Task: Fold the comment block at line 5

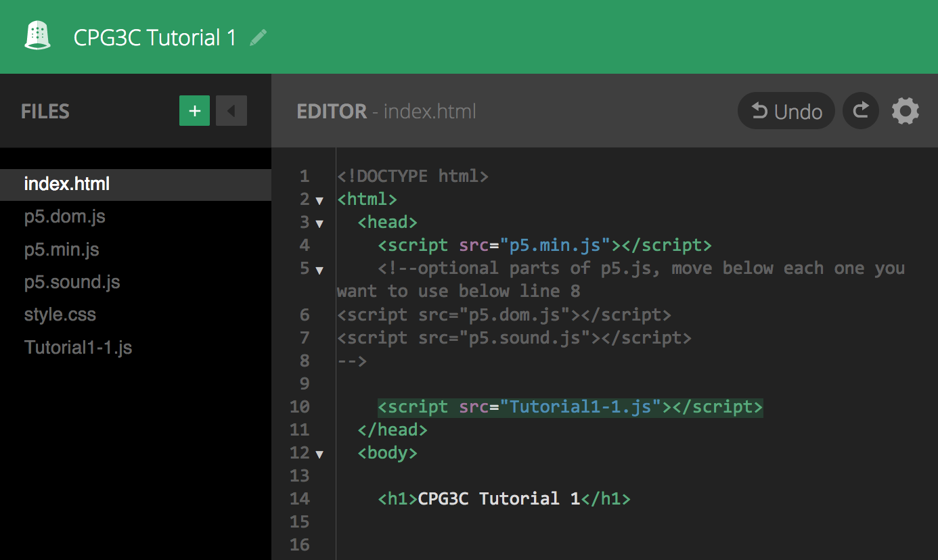Action: tap(319, 270)
